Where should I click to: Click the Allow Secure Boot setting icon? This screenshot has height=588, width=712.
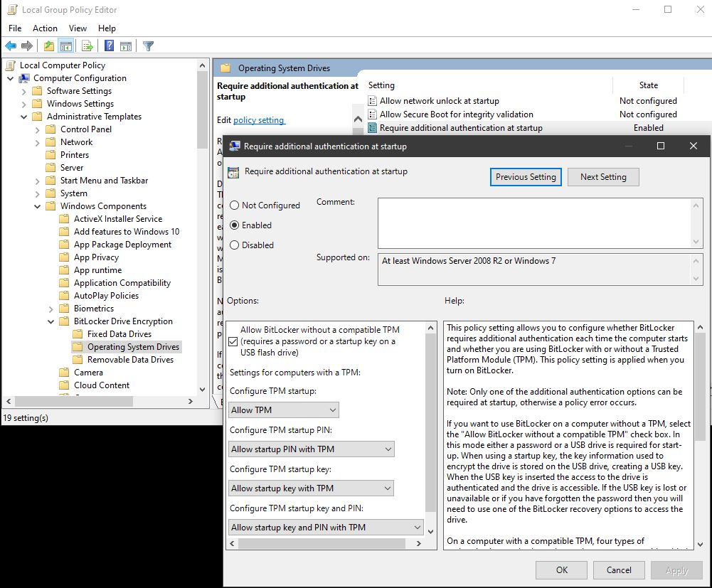[372, 114]
